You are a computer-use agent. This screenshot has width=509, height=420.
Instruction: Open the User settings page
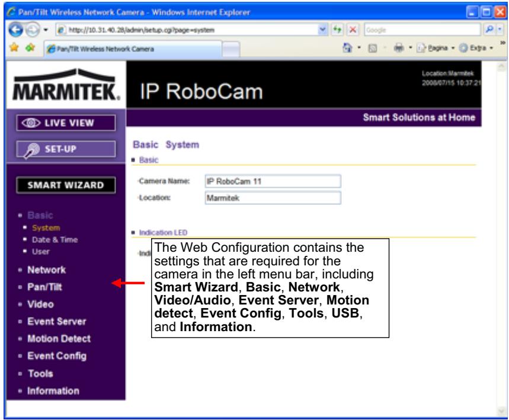[x=40, y=252]
